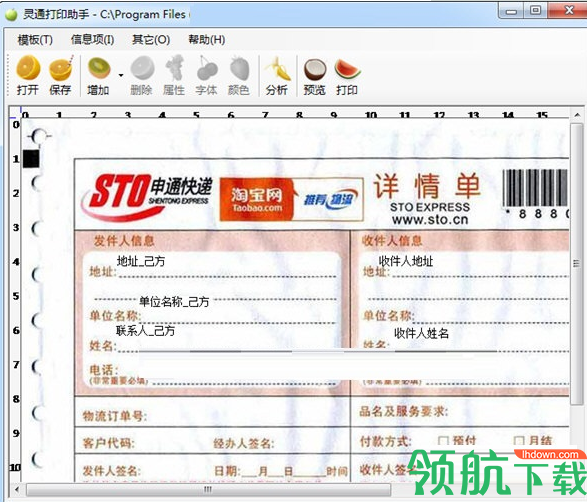587x502 pixels.
Task: Select the 联系人_己方 field item
Action: pos(145,330)
